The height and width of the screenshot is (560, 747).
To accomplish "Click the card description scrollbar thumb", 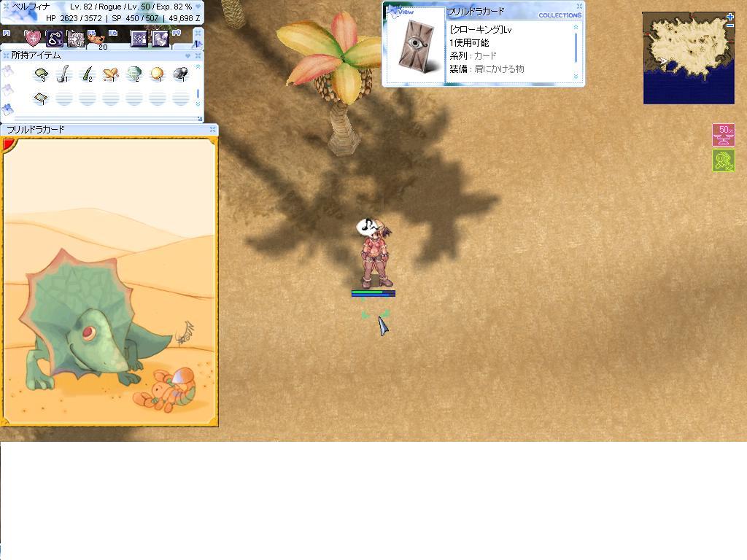I will [x=576, y=47].
